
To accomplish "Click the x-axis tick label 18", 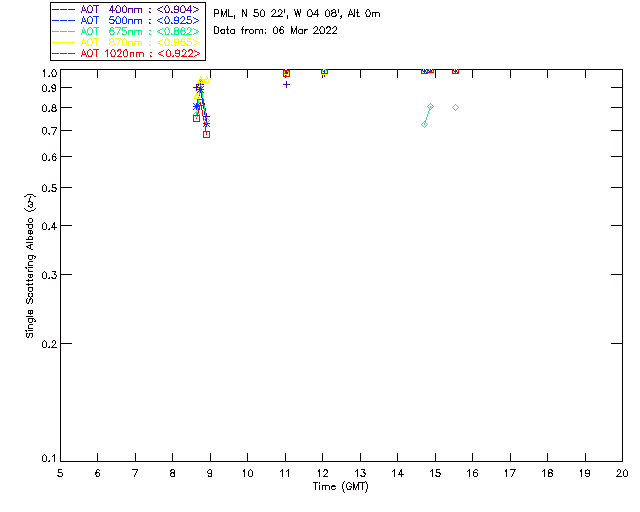I will tap(547, 473).
